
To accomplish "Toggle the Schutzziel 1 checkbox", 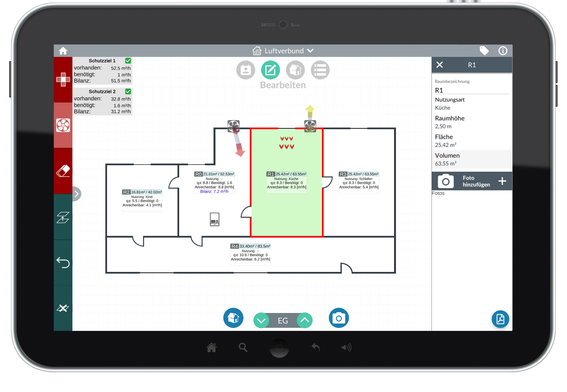I will (x=128, y=61).
